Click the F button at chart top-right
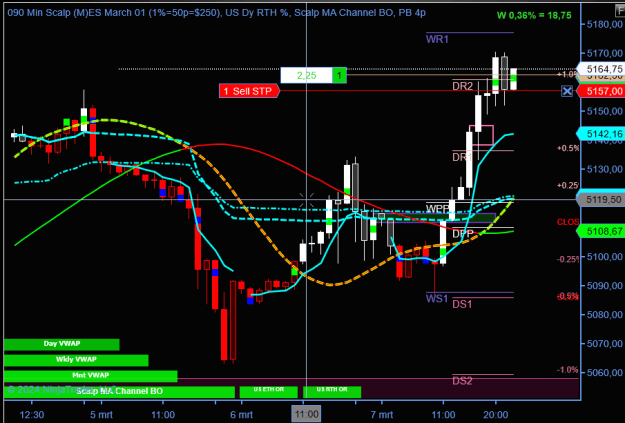Screen dimensions: 625x423 (x=620, y=11)
